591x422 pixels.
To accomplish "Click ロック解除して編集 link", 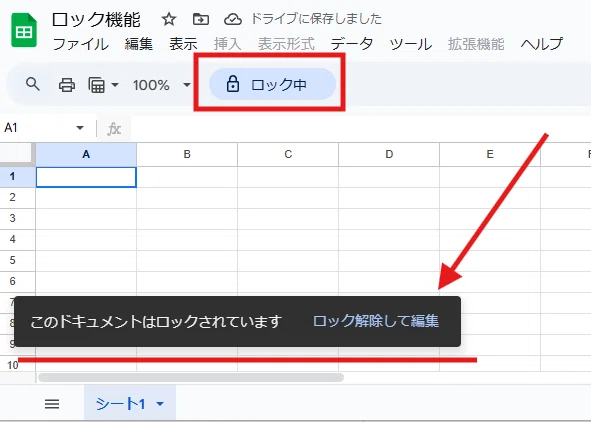I will tap(376, 321).
